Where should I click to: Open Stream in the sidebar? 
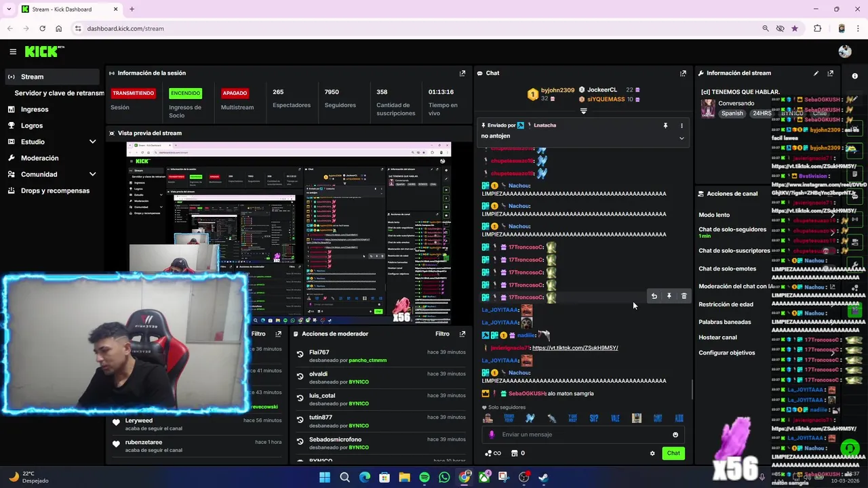tap(52, 77)
